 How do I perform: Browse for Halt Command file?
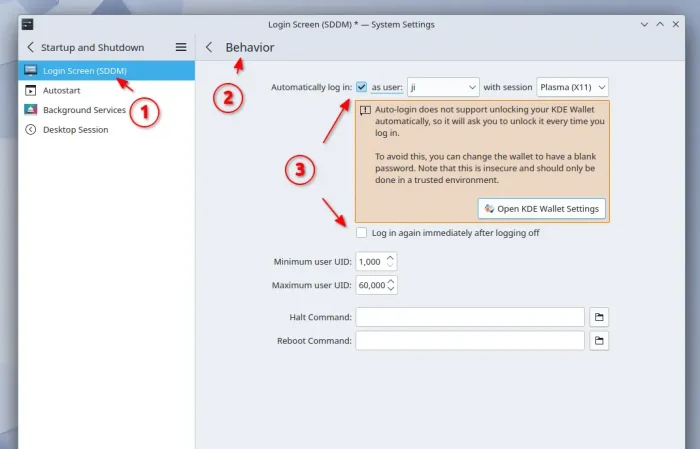coord(599,317)
